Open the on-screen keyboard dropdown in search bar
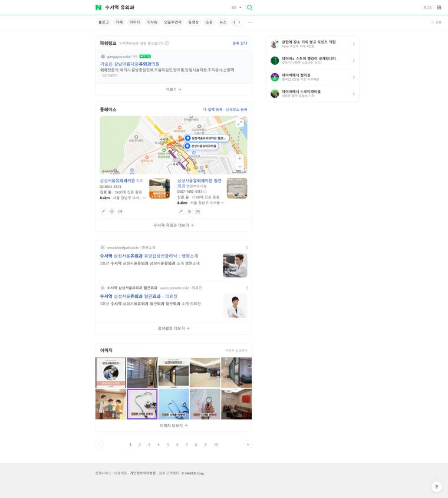 236,7
